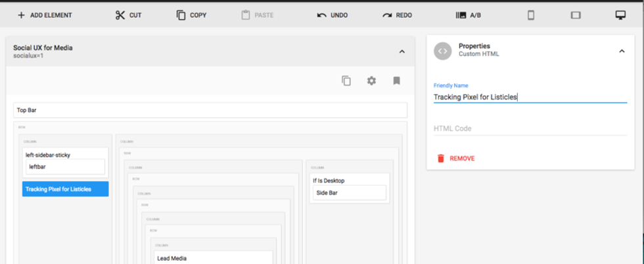Click the Cut scissors icon
The height and width of the screenshot is (264, 644).
pos(120,15)
